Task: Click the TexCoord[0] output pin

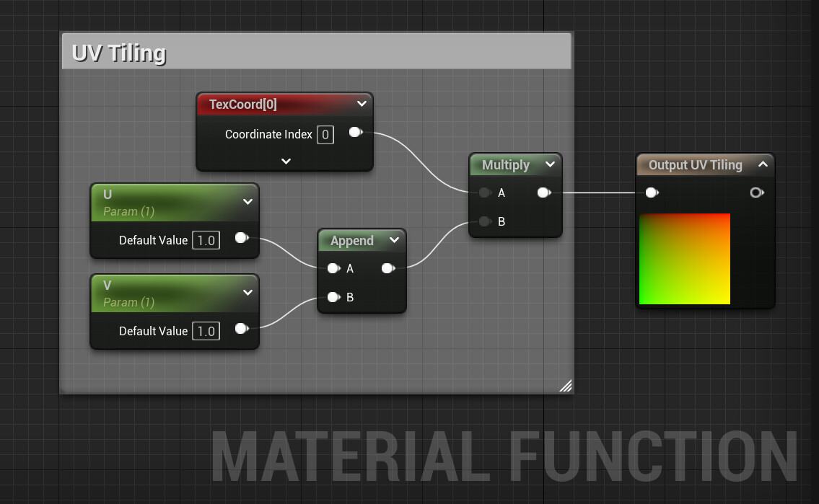Action: coord(354,132)
